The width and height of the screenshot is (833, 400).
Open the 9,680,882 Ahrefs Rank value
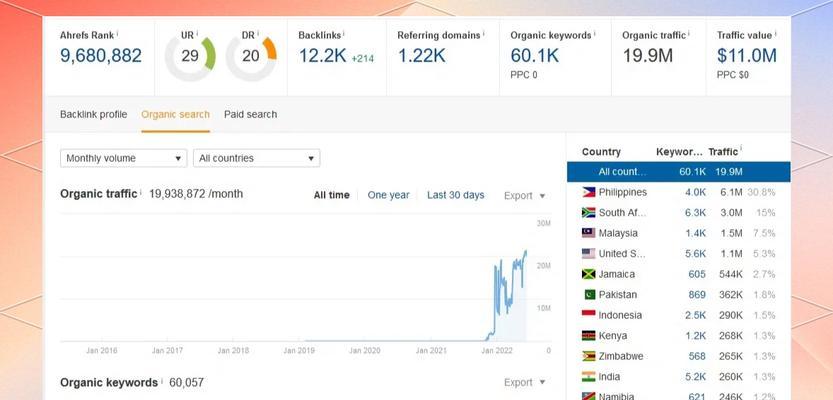(101, 56)
